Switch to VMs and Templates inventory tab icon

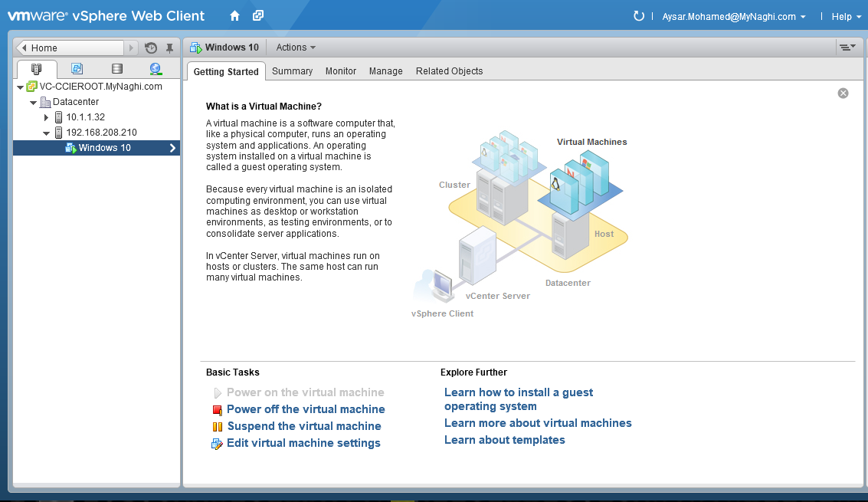pyautogui.click(x=77, y=69)
